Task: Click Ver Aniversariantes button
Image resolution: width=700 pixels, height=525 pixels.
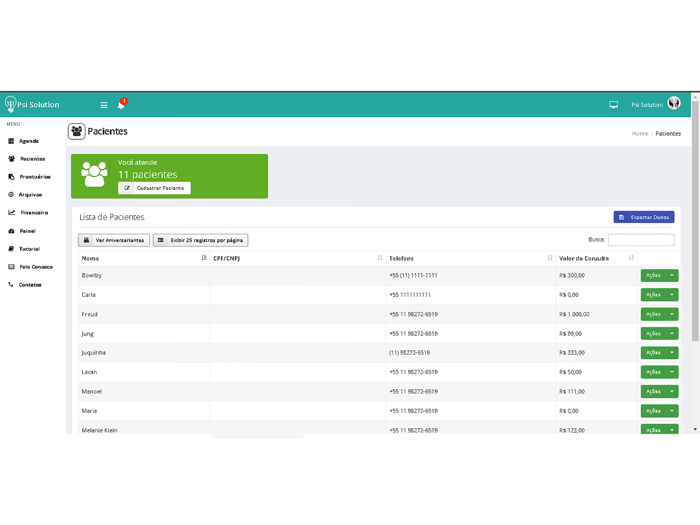Action: (x=114, y=240)
